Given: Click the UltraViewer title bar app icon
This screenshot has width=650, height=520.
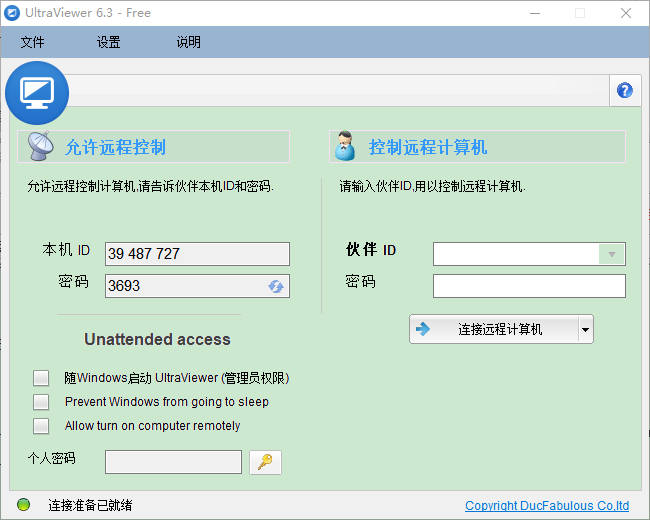Looking at the screenshot, I should click(x=12, y=13).
